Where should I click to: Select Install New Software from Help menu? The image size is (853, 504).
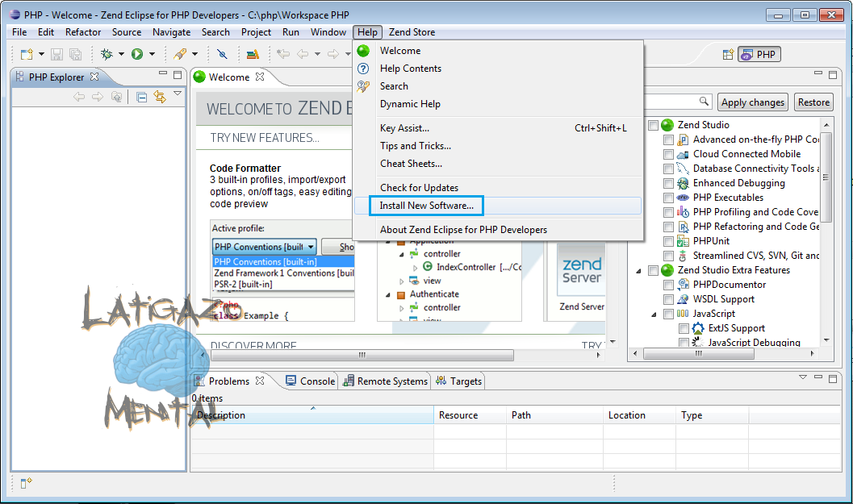426,206
